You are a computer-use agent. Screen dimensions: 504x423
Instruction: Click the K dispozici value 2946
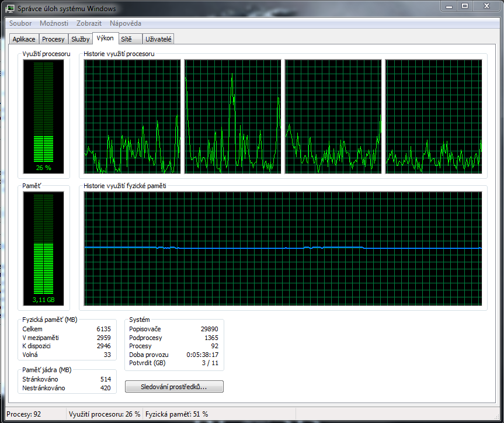click(103, 346)
